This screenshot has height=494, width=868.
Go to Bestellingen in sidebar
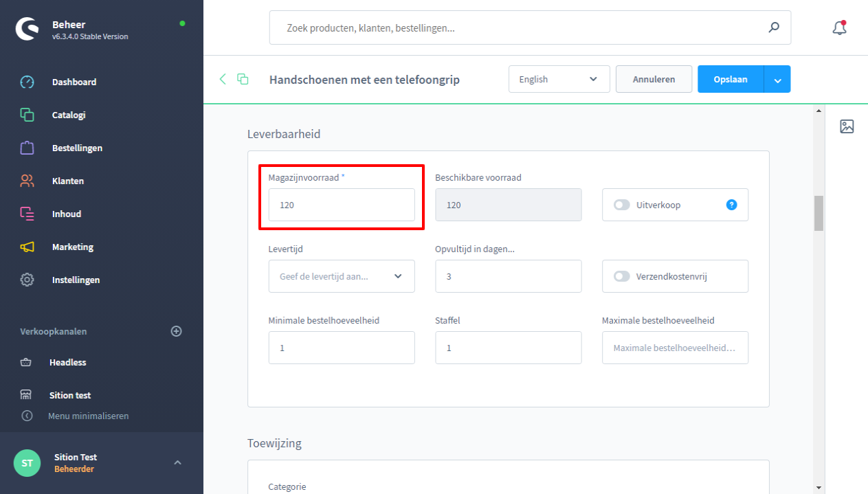[77, 148]
